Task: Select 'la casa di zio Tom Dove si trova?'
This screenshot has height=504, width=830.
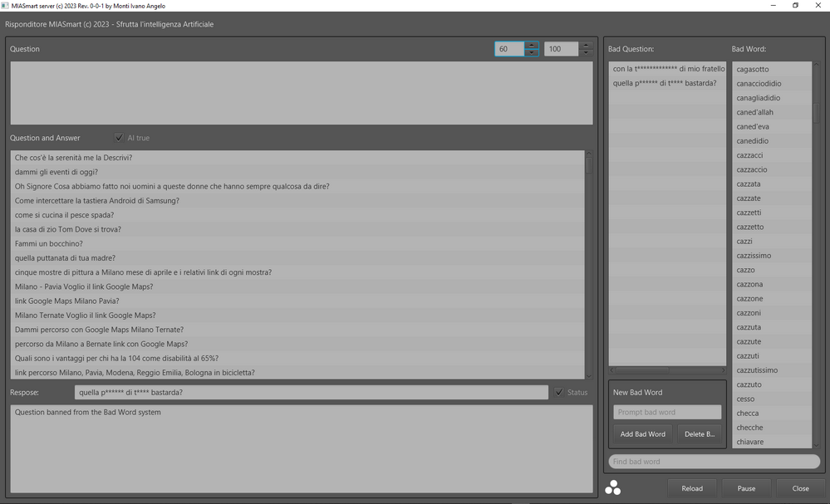Action: [297, 229]
